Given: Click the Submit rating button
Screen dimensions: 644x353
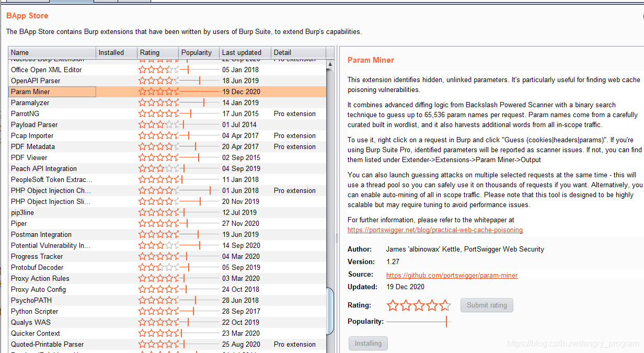Looking at the screenshot, I should coord(487,305).
